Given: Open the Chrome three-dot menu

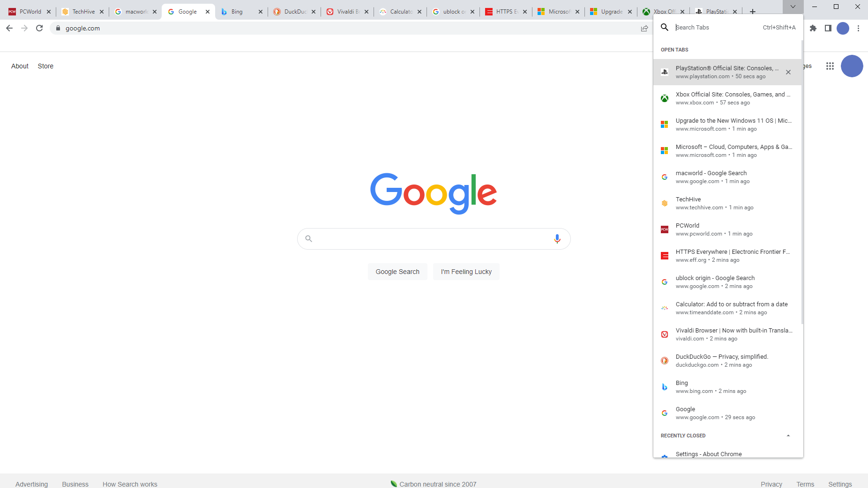Looking at the screenshot, I should (858, 28).
